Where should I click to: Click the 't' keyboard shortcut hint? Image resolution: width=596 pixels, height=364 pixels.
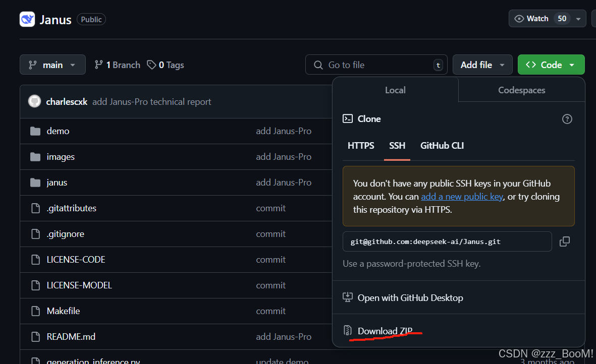[438, 65]
